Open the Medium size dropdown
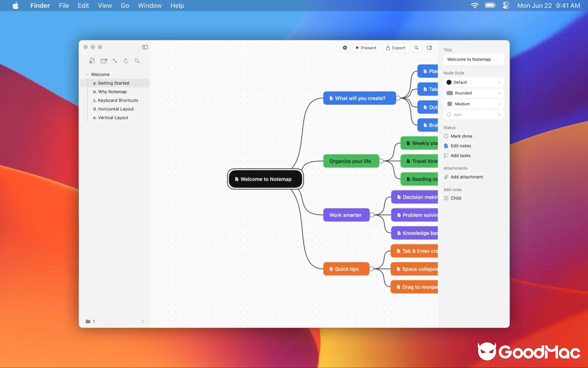Screen dimensions: 588x368 point(474,104)
